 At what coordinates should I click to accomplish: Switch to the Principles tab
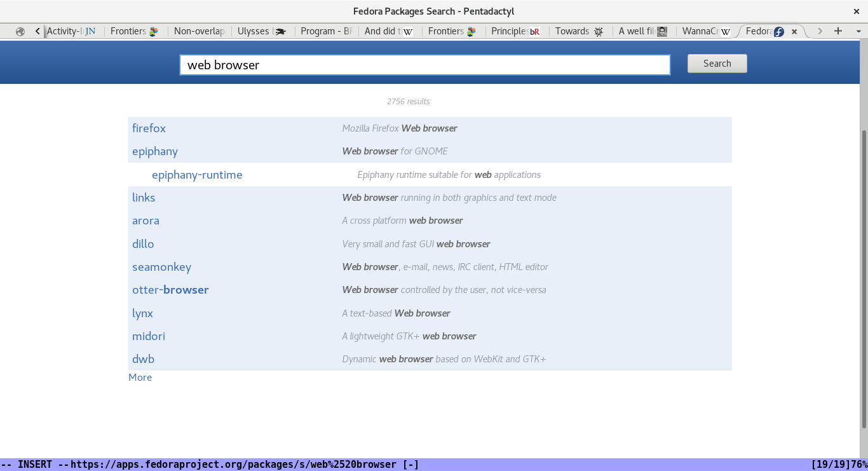516,31
